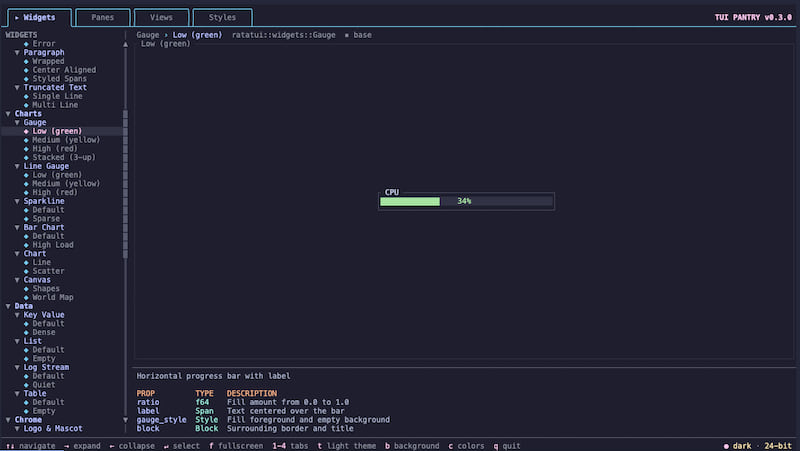Select Gauge Medium (yellow) item
The image size is (800, 451).
(x=66, y=140)
